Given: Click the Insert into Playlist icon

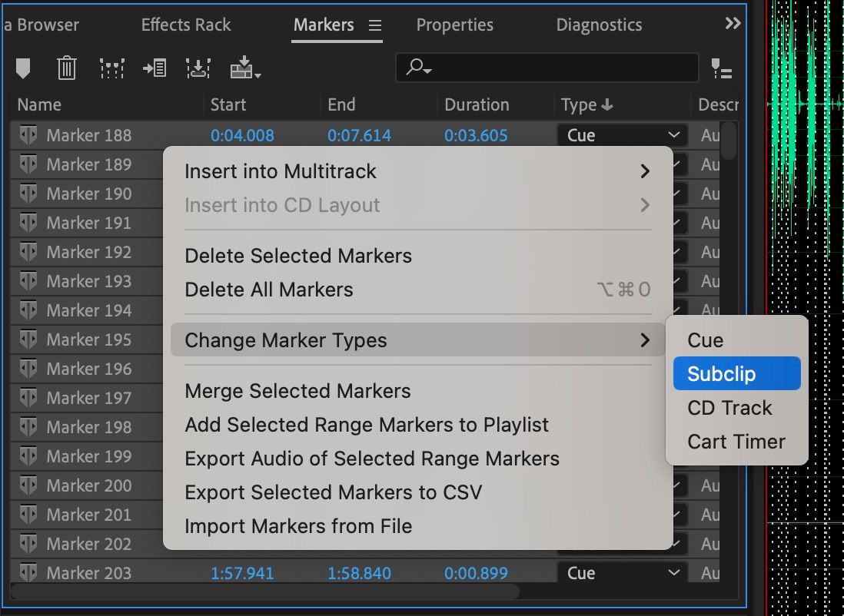Looking at the screenshot, I should [x=155, y=68].
